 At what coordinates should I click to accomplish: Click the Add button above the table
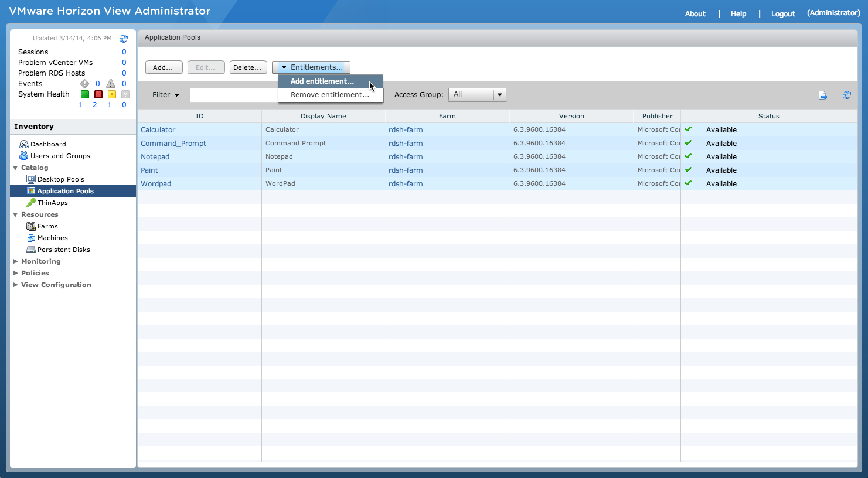pos(164,67)
